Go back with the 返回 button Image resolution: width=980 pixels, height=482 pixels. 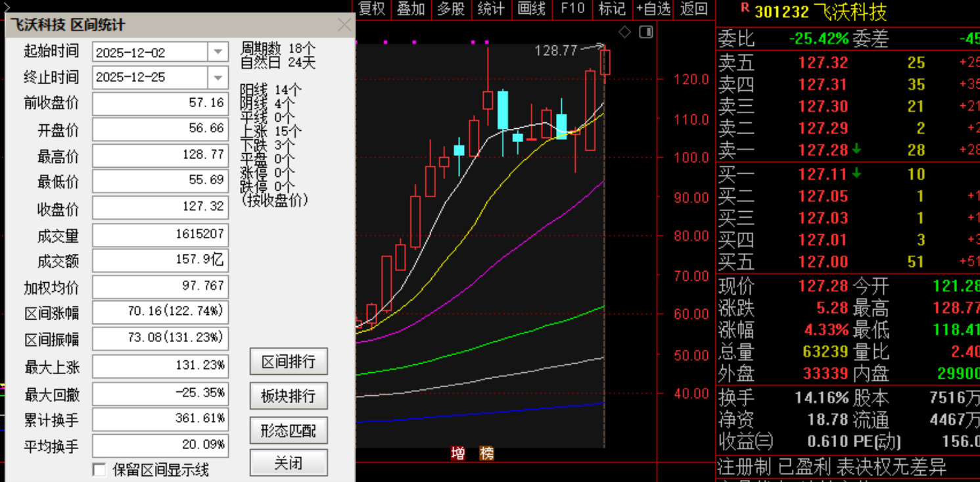[x=694, y=9]
